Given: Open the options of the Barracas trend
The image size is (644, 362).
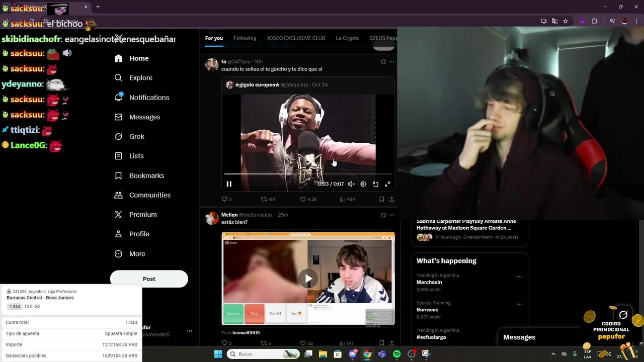Looking at the screenshot, I should click(519, 304).
